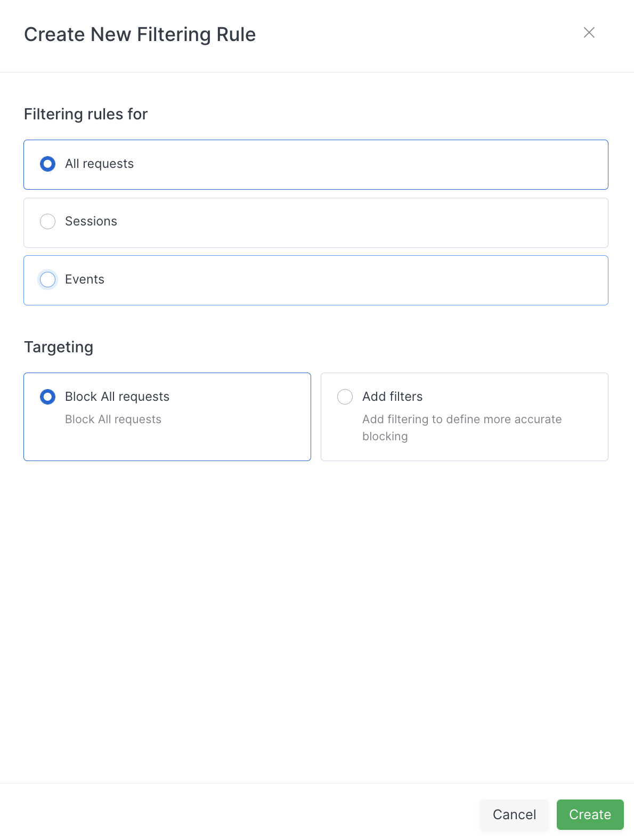This screenshot has width=634, height=840.
Task: Click the 'Targeting' section heading
Action: coord(59,347)
